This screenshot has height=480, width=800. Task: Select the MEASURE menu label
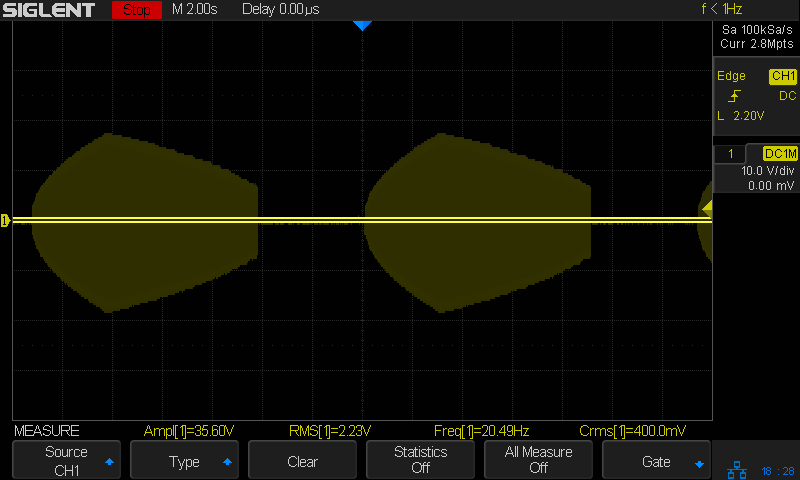pos(46,431)
